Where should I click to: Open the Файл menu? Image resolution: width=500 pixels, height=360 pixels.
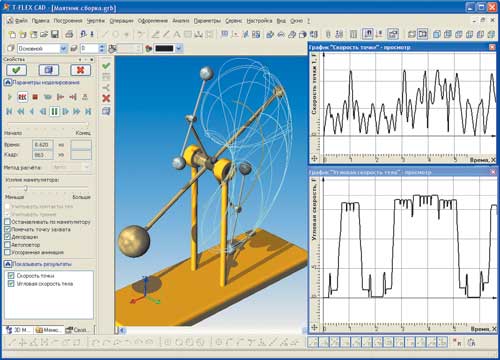[21, 21]
